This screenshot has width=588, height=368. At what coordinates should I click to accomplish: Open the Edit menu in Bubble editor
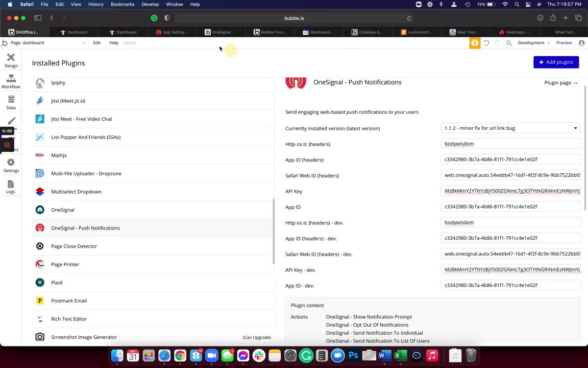click(97, 43)
